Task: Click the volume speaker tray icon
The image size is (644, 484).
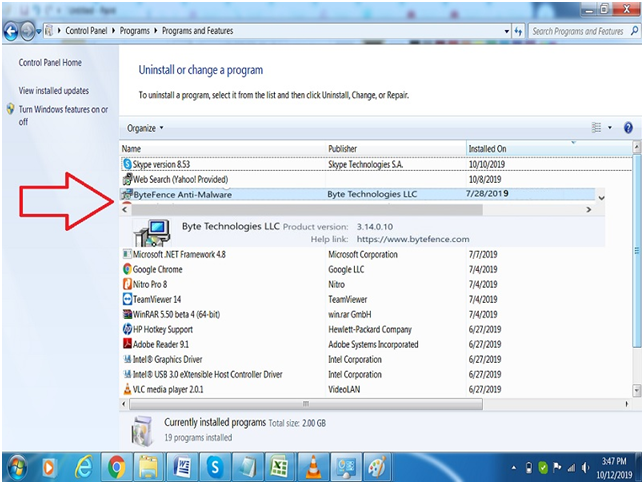Action: point(585,468)
